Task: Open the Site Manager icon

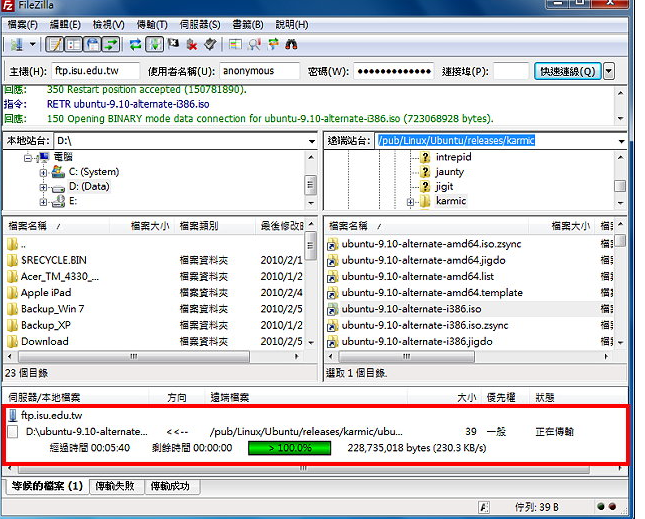Action: [x=16, y=44]
